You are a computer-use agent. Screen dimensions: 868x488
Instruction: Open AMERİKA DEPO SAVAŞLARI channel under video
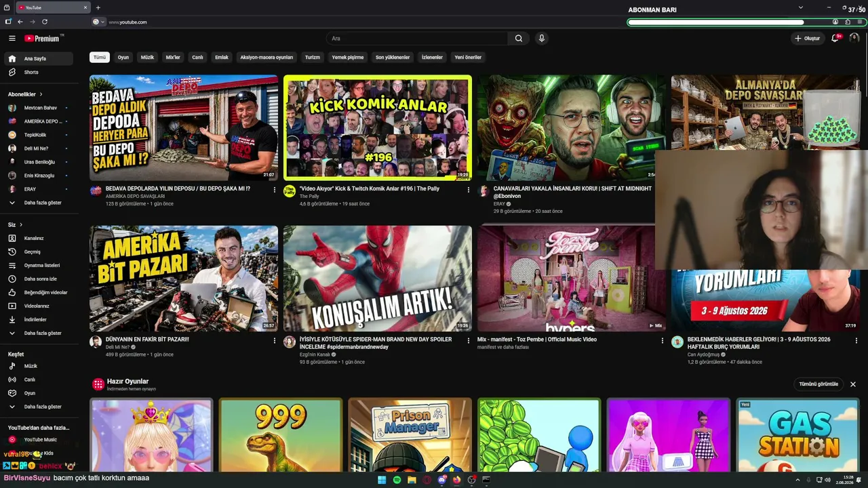(x=135, y=197)
